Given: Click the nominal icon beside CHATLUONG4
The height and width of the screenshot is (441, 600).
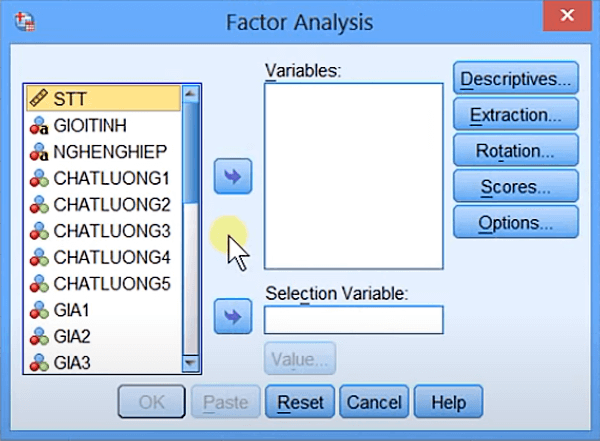Looking at the screenshot, I should (x=39, y=258).
